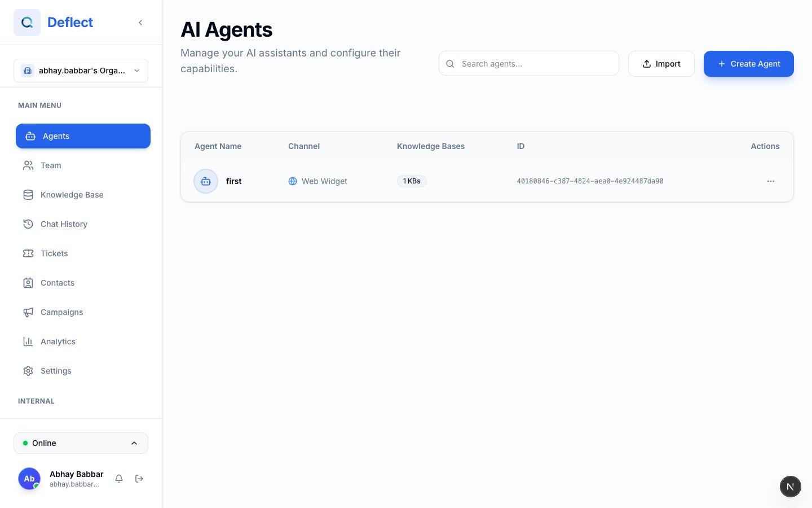Click the Agent Name column header
812x508 pixels.
click(218, 146)
